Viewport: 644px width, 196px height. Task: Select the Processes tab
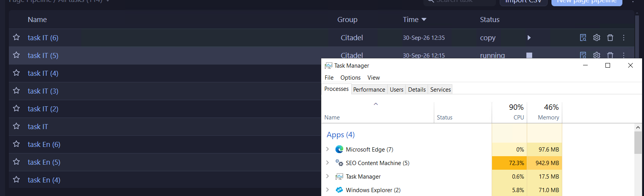pos(336,89)
